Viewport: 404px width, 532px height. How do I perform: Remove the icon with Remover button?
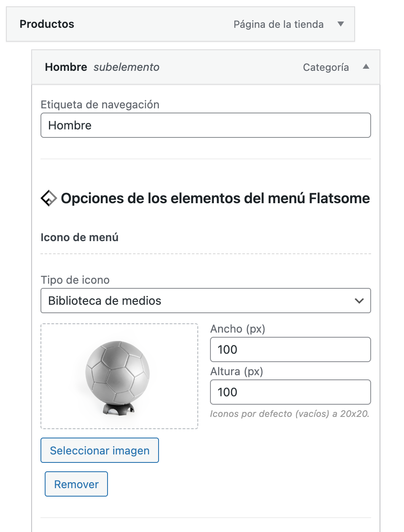click(x=76, y=484)
